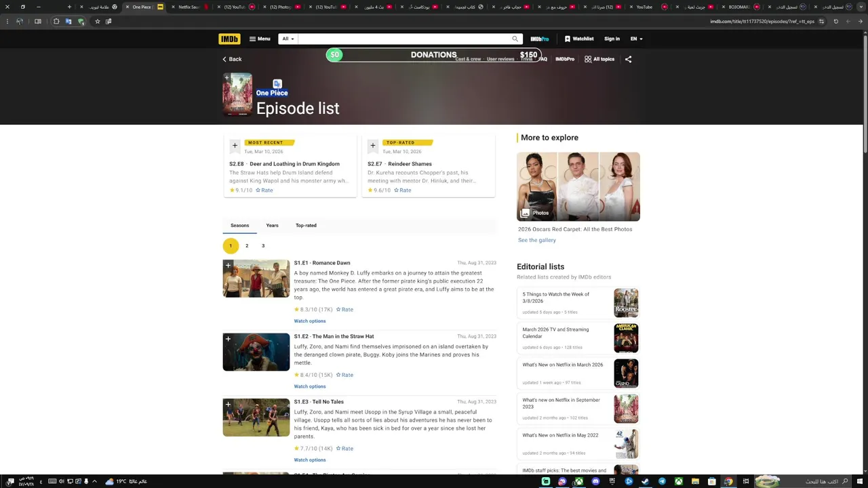Rate the Tell No Tales episode
This screenshot has height=488, width=868.
344,449
